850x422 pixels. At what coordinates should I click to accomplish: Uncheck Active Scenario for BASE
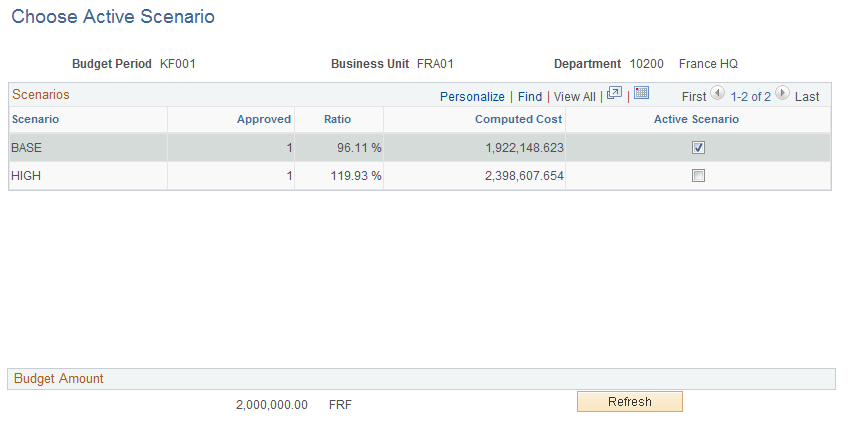coord(698,148)
